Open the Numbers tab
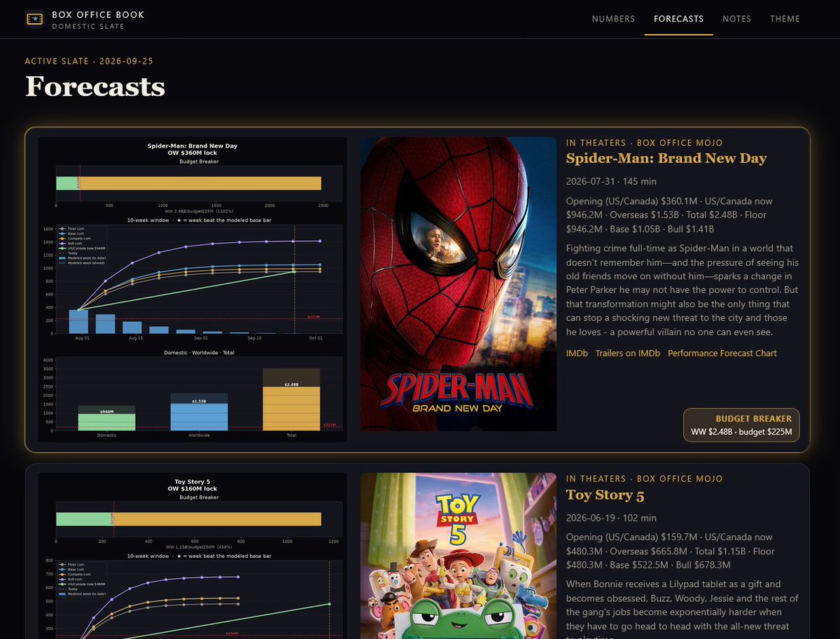Screen dimensions: 840x639 pyautogui.click(x=613, y=19)
